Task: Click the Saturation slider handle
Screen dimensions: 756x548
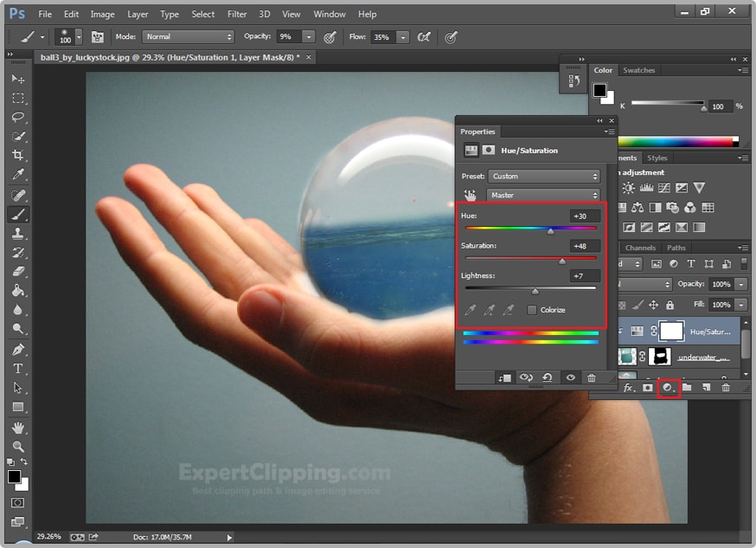Action: [562, 260]
